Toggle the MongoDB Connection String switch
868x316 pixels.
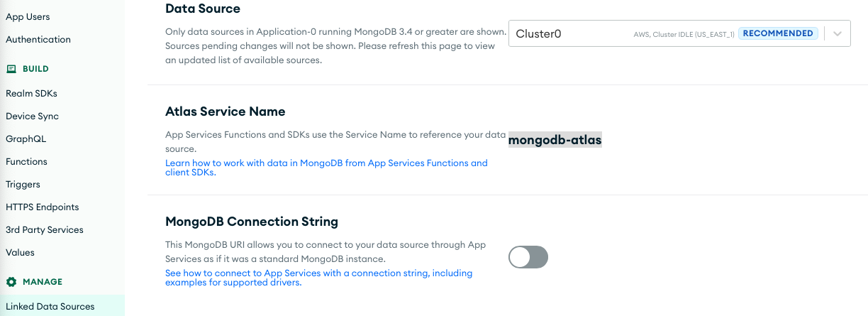[528, 257]
